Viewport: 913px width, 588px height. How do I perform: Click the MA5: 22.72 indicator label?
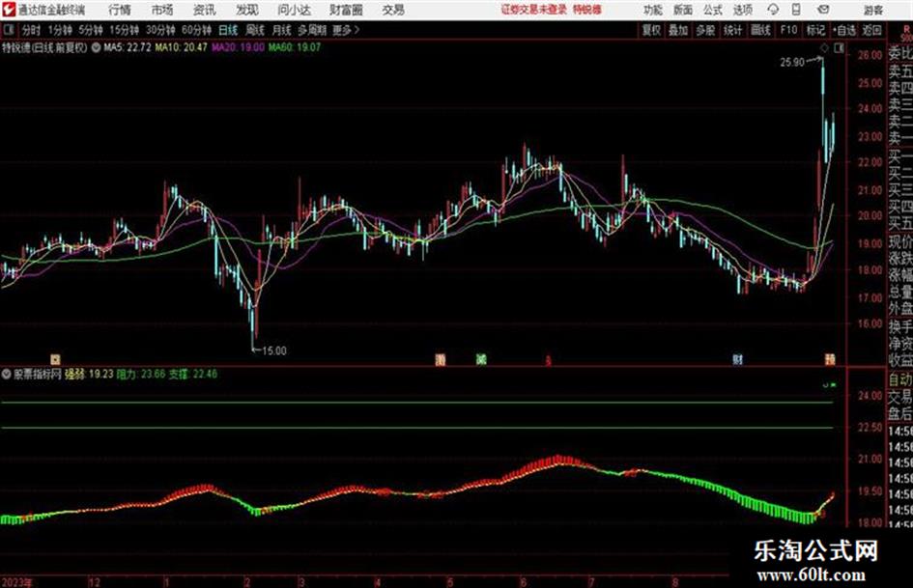[x=128, y=47]
